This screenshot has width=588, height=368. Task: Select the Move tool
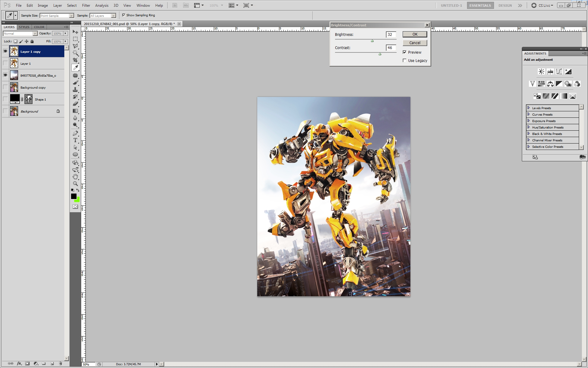click(75, 32)
